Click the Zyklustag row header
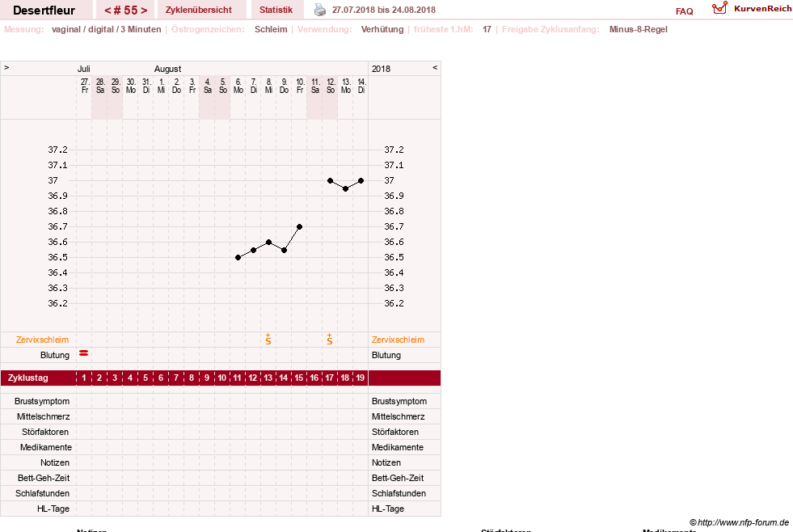The image size is (793, 532). pyautogui.click(x=27, y=378)
